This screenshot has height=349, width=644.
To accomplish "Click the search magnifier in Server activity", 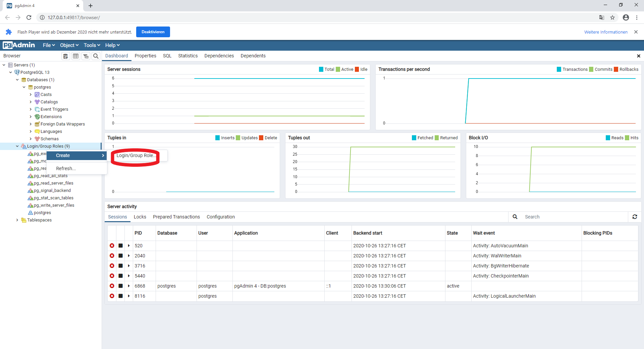I will click(x=515, y=217).
